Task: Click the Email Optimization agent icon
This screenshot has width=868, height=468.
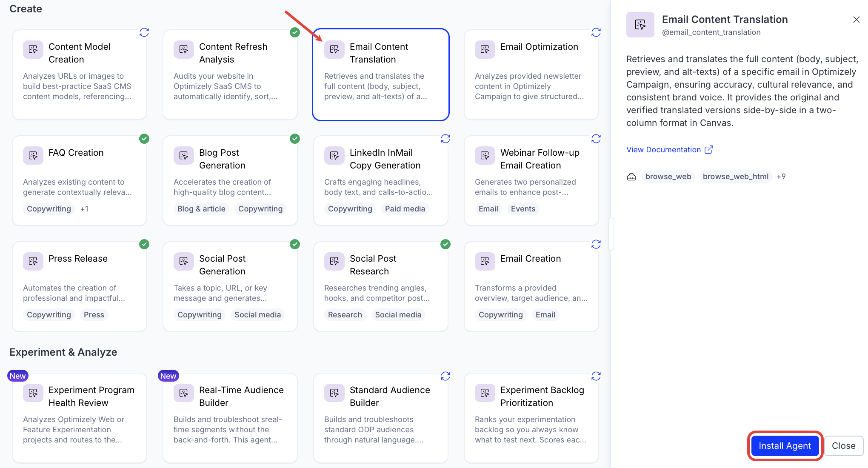Action: click(485, 49)
